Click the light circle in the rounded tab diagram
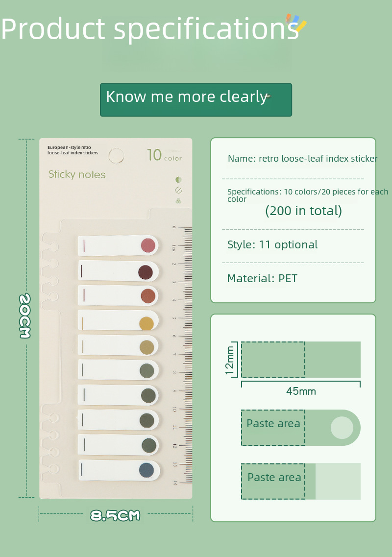The width and height of the screenshot is (392, 557). point(342,428)
